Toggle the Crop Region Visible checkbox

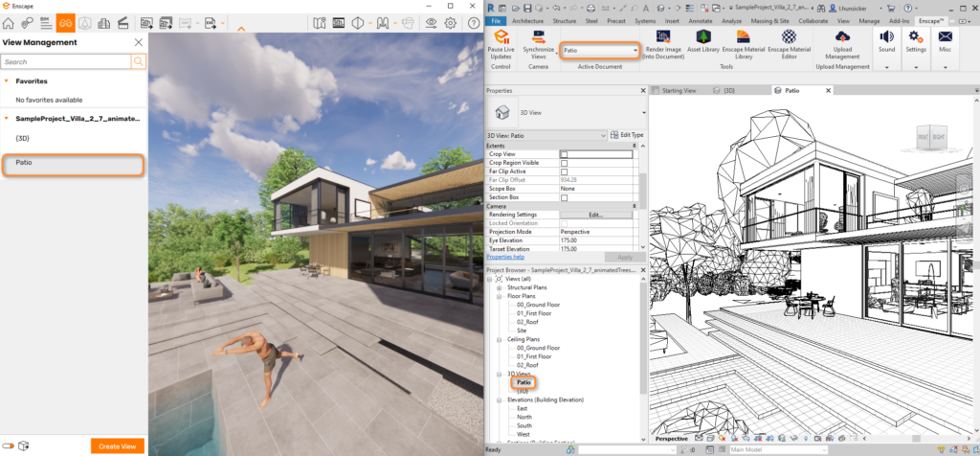[x=564, y=163]
